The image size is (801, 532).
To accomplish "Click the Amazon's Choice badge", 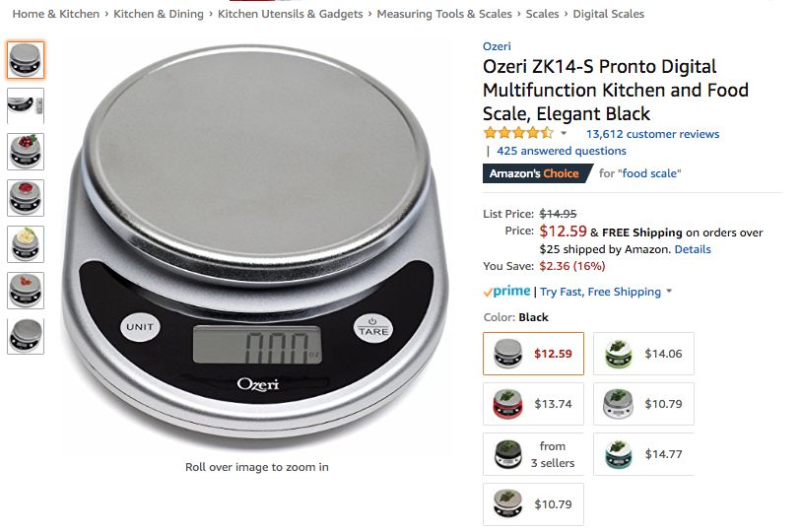I will (537, 173).
